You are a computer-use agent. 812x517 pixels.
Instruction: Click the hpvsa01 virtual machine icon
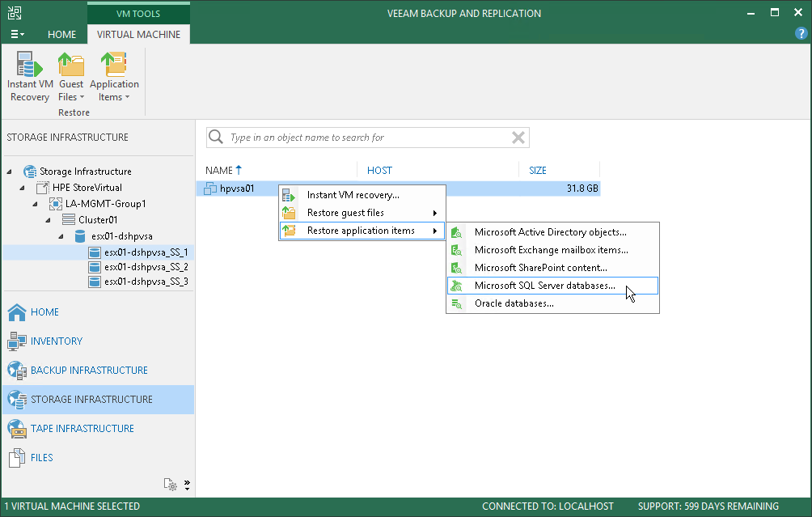point(211,189)
